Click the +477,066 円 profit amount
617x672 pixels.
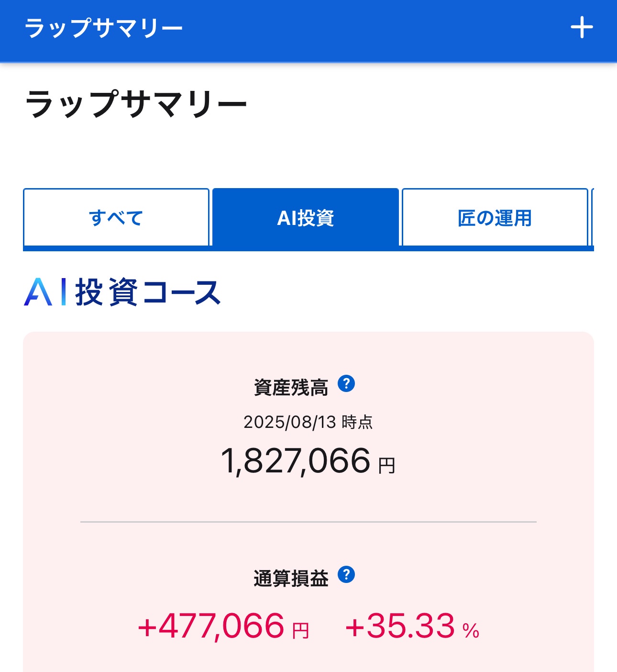coord(223,626)
